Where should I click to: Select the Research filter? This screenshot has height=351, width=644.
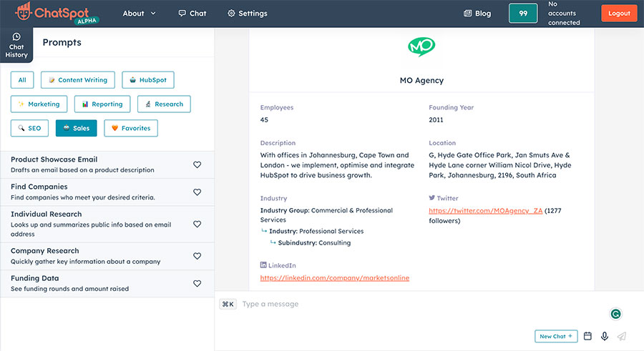point(164,104)
